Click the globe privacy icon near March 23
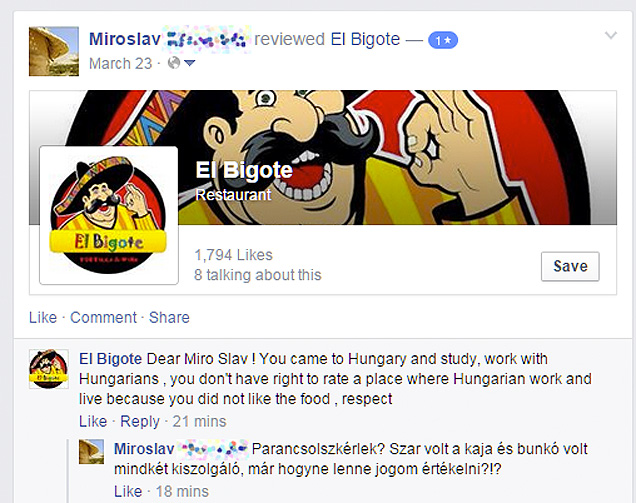The height and width of the screenshot is (503, 636). click(174, 63)
